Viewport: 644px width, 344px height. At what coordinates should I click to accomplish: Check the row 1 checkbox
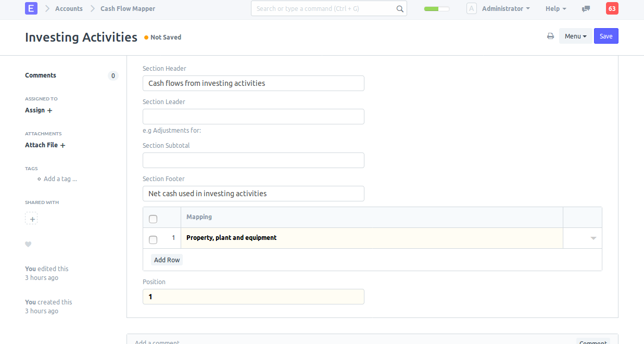coord(153,240)
